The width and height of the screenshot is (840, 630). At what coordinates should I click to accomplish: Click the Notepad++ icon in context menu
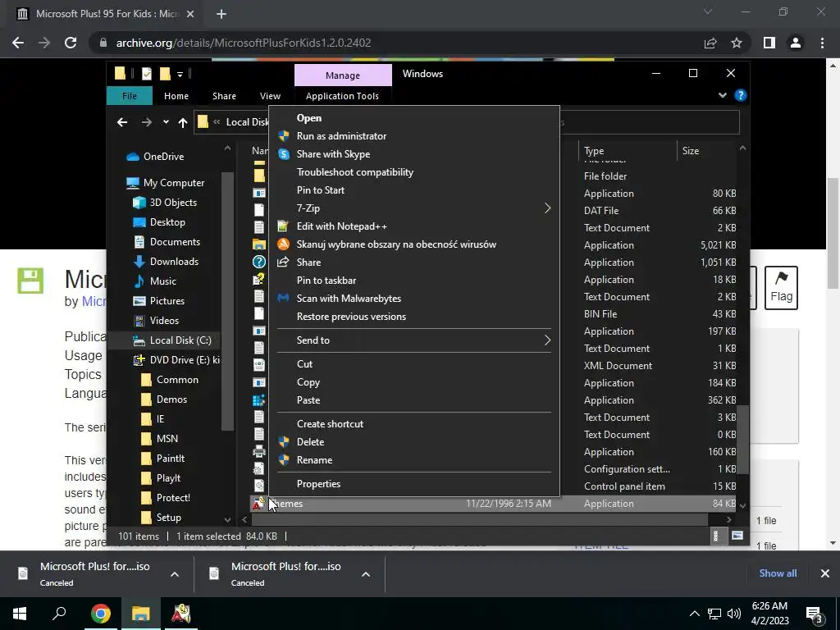[x=283, y=226]
